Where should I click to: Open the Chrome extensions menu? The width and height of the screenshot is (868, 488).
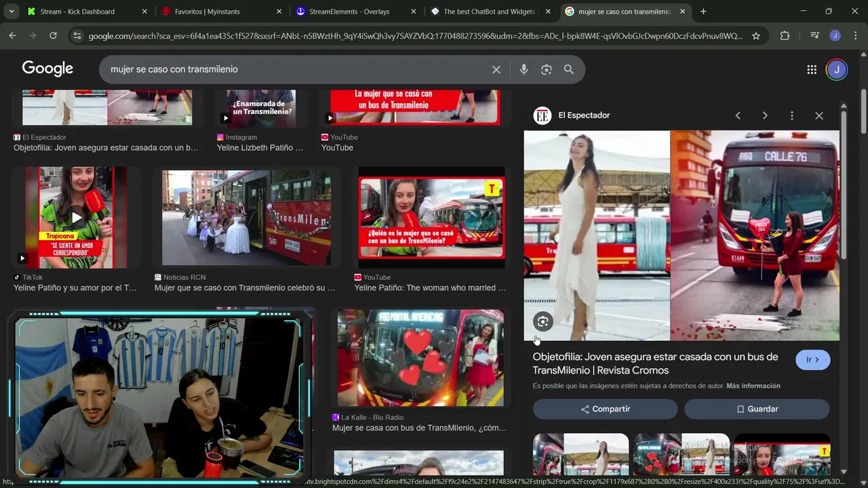(785, 36)
